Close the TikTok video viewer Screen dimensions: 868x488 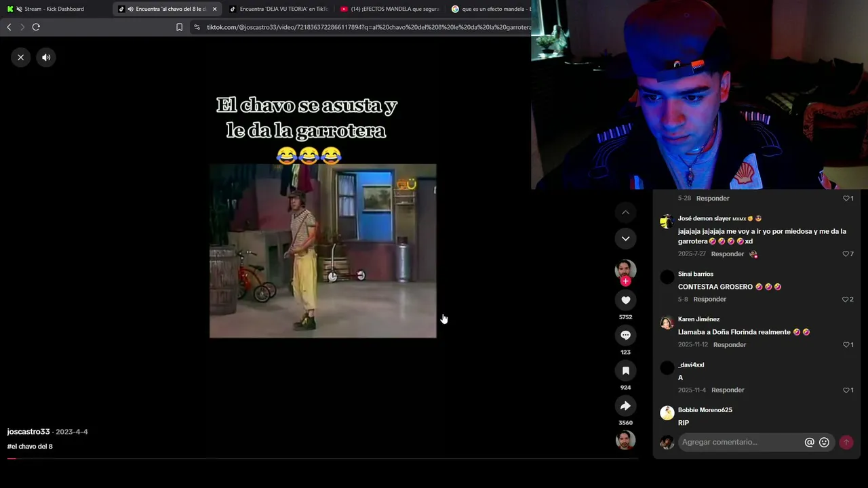(x=21, y=58)
